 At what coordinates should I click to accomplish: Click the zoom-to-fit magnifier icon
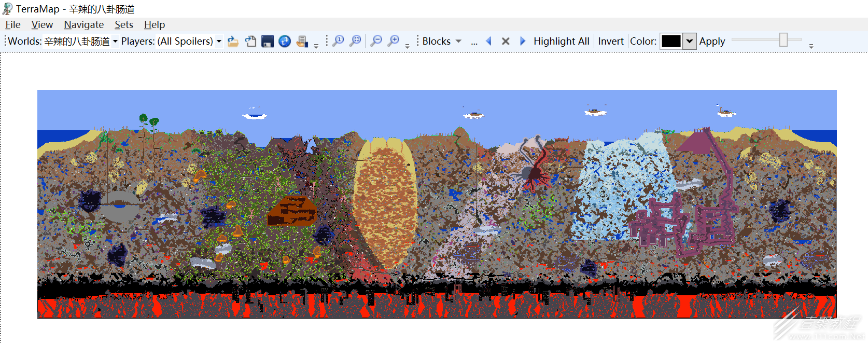[355, 41]
